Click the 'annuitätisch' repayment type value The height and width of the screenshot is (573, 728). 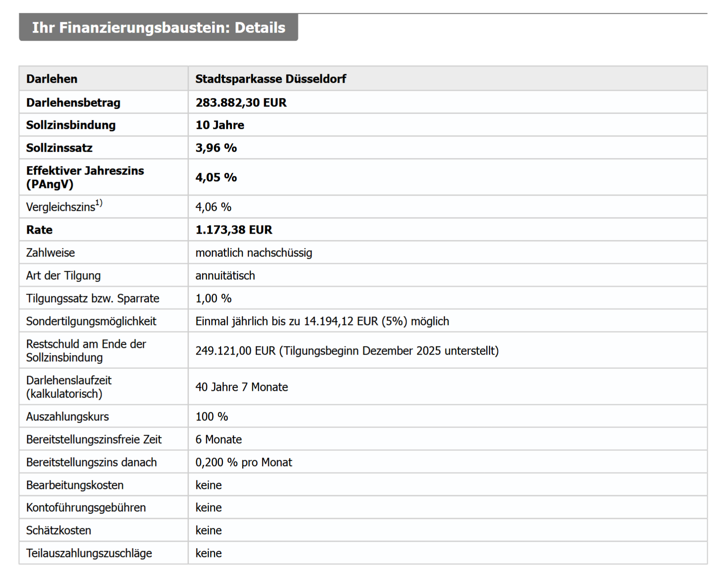pos(225,276)
